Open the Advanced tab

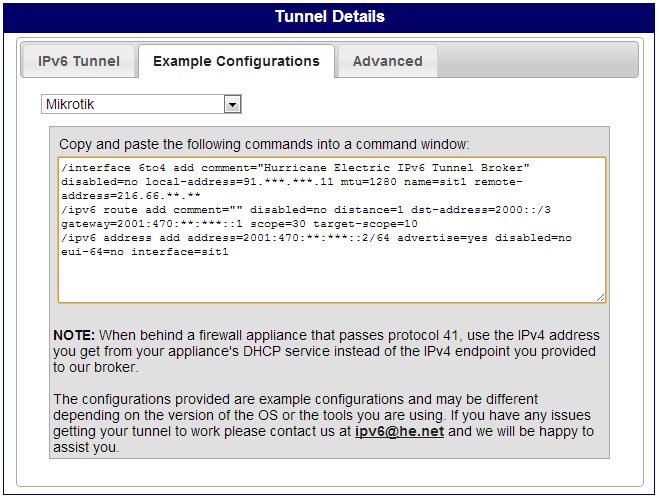point(387,61)
